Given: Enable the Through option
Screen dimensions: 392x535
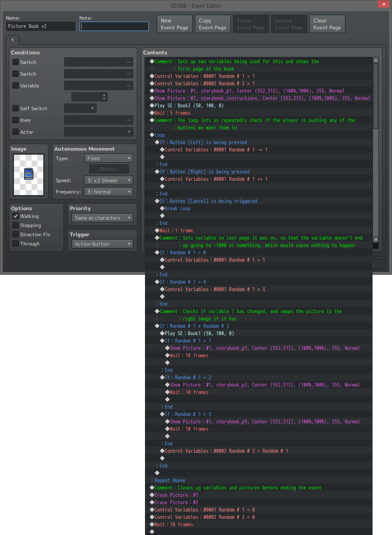Looking at the screenshot, I should tap(16, 244).
